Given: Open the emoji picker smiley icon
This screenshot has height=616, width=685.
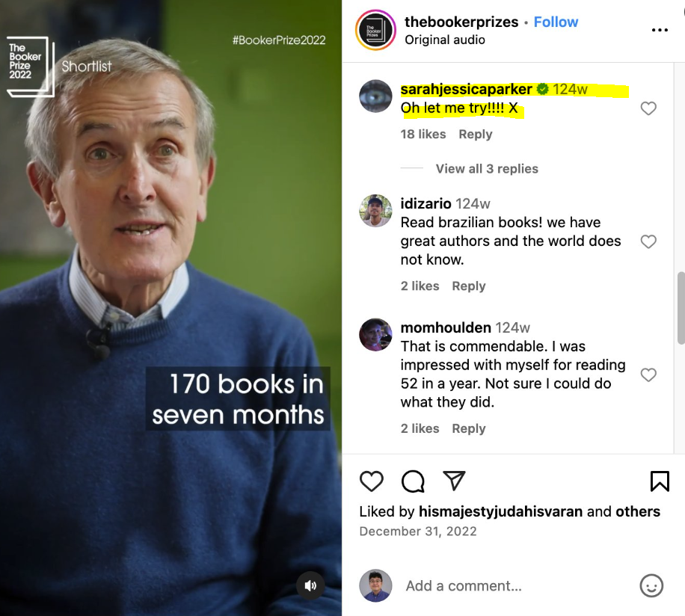Looking at the screenshot, I should pos(651,585).
